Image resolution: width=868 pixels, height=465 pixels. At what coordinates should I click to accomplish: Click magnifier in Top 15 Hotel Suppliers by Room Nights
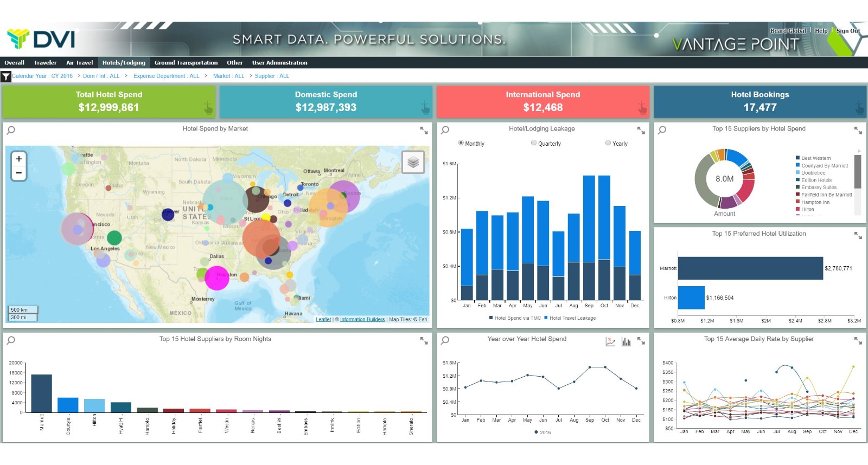coord(11,340)
